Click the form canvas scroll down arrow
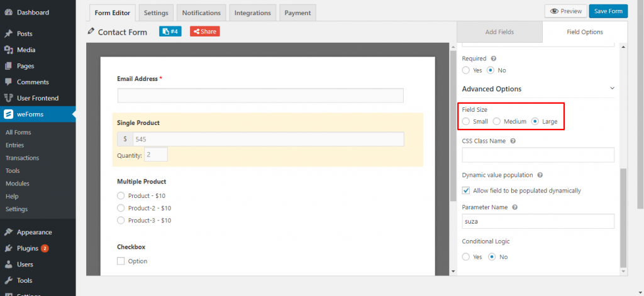This screenshot has width=644, height=296. tap(453, 271)
